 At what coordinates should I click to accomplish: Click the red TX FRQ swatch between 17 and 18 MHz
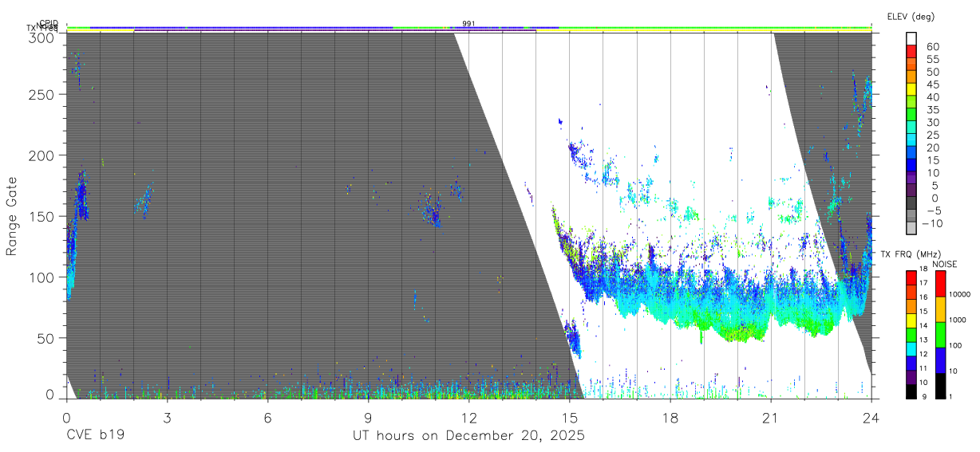click(911, 277)
